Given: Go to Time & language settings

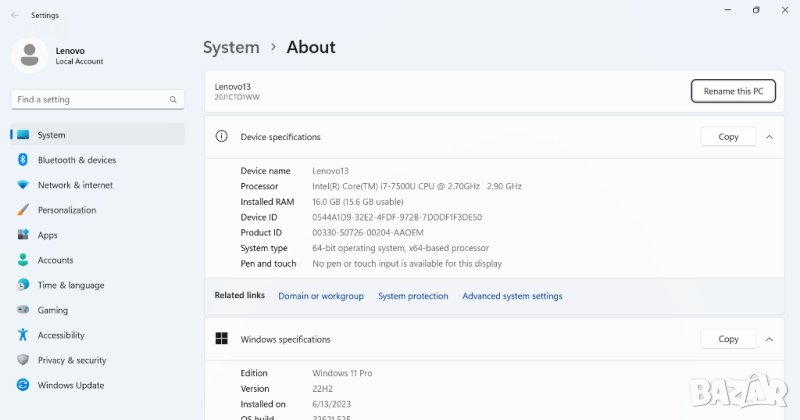Looking at the screenshot, I should pos(70,285).
